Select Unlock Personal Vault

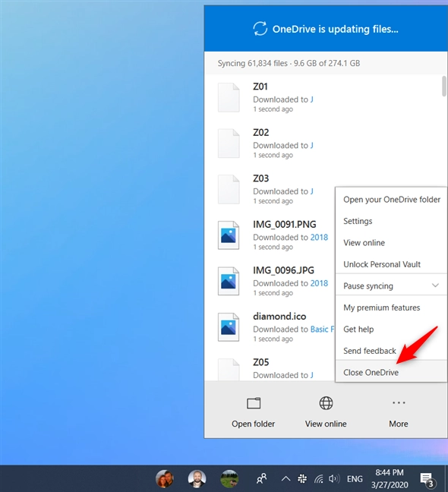click(392, 264)
